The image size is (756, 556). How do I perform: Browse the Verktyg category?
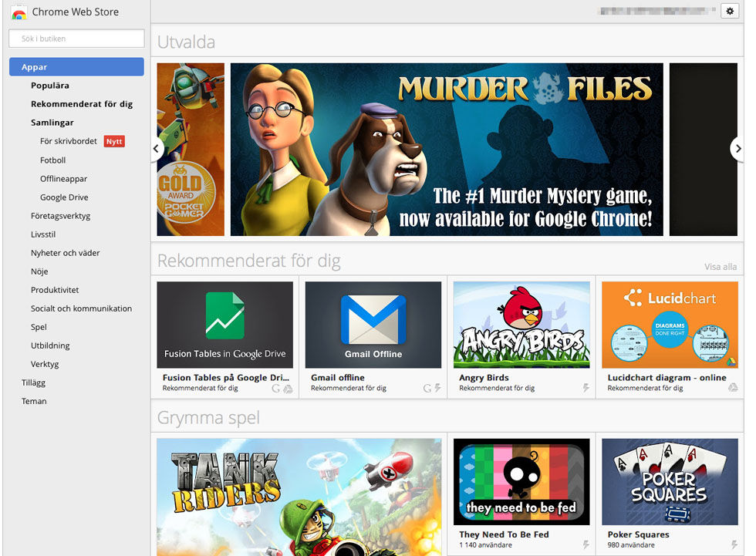tap(45, 364)
